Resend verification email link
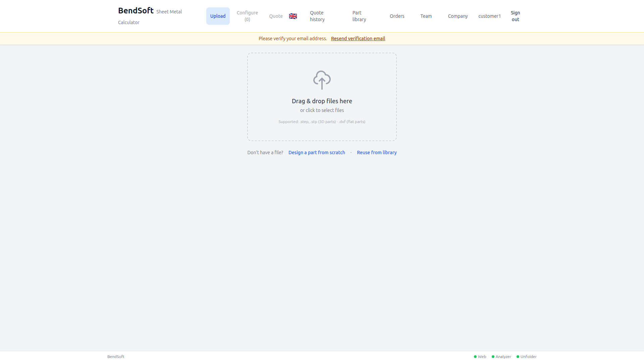Screen dimensions: 644x362 click(x=358, y=39)
